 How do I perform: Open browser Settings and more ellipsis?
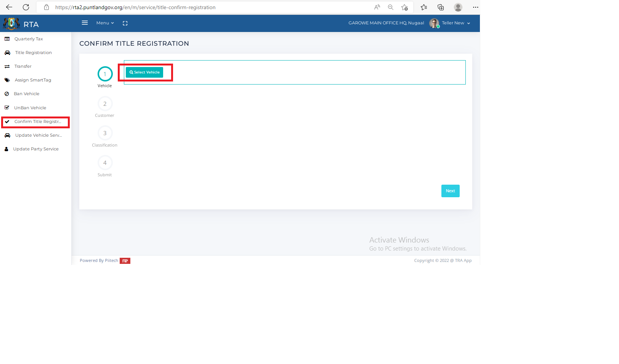click(475, 7)
